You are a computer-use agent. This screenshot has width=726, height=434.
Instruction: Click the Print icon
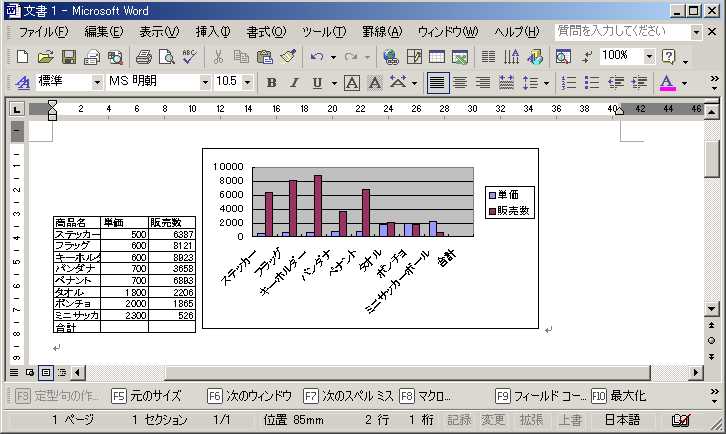coord(144,57)
